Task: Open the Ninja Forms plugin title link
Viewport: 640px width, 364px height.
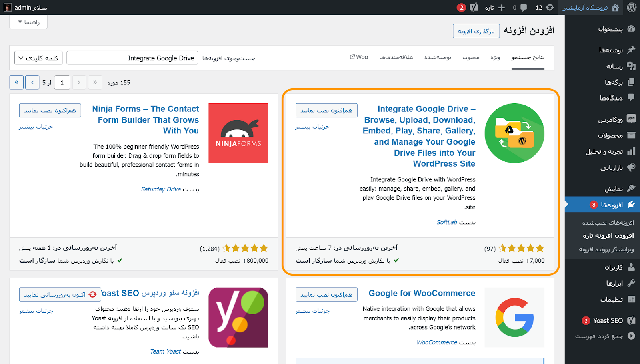Action: pyautogui.click(x=146, y=120)
